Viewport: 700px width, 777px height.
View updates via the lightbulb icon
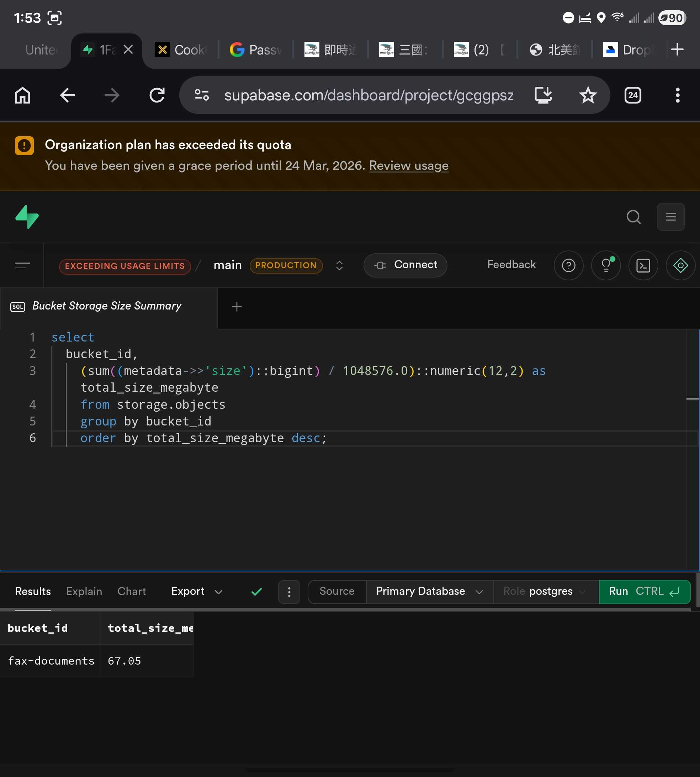tap(606, 265)
